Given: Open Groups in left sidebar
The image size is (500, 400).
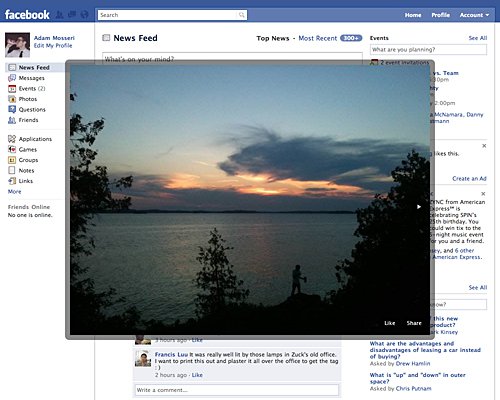Looking at the screenshot, I should click(28, 160).
